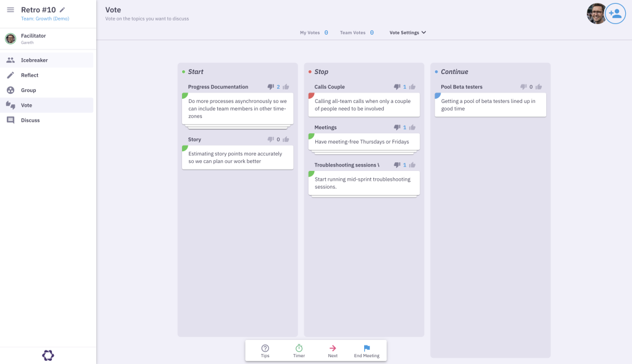Click the app logo at sidebar bottom
Image resolution: width=632 pixels, height=364 pixels.
pyautogui.click(x=48, y=355)
